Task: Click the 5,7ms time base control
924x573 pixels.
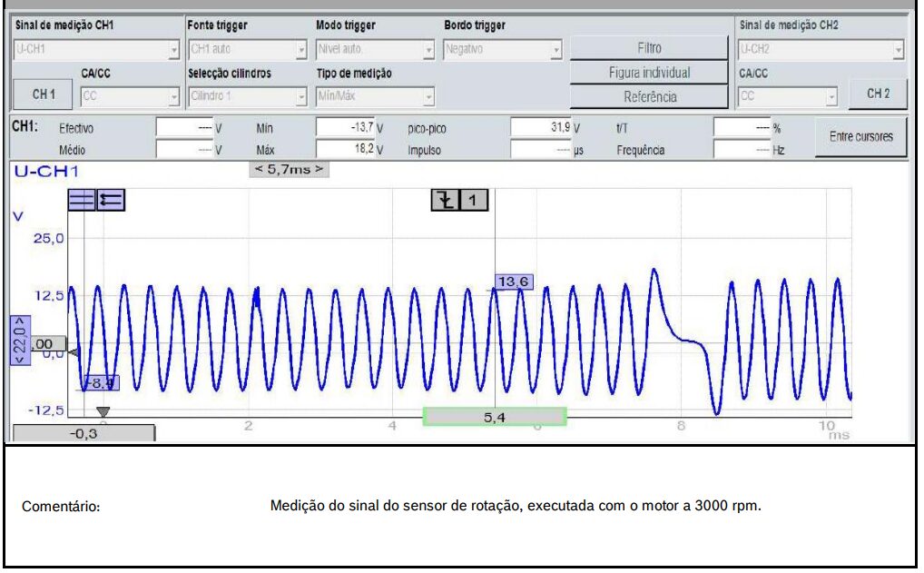Action: (289, 169)
